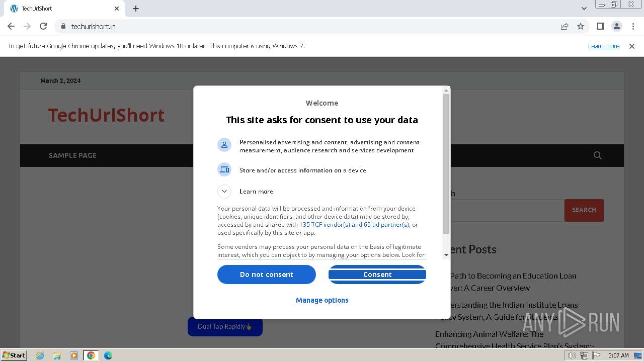Screen dimensions: 644x362
Task: Open Manage options link
Action: pos(322,300)
